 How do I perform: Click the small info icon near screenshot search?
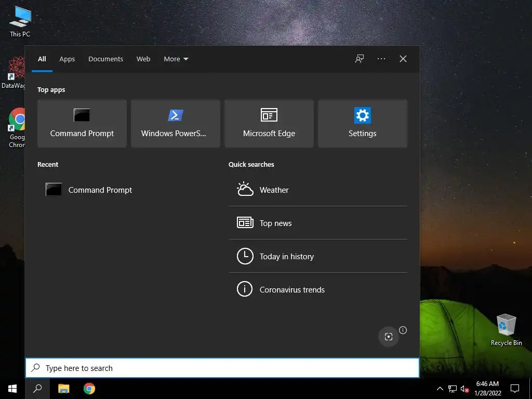coord(403,330)
